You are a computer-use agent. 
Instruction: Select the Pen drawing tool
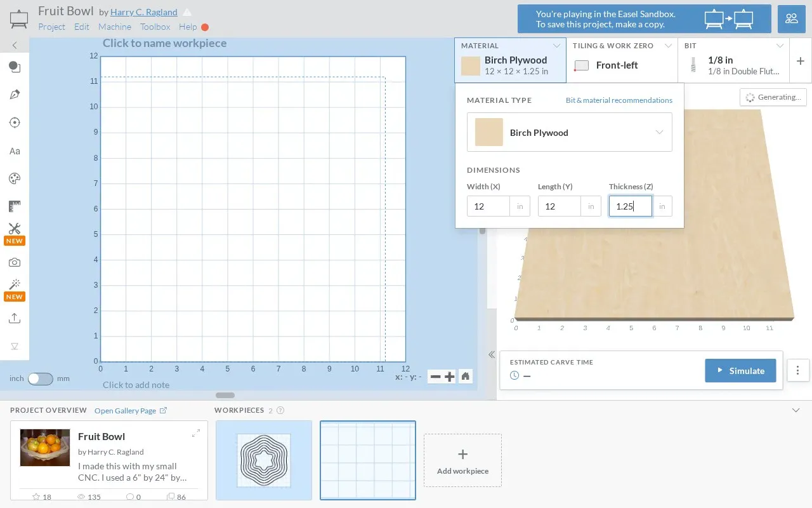(x=15, y=95)
